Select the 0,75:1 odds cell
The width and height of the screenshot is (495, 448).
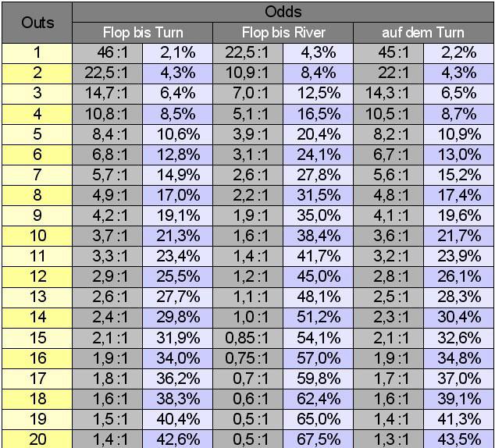click(x=247, y=358)
